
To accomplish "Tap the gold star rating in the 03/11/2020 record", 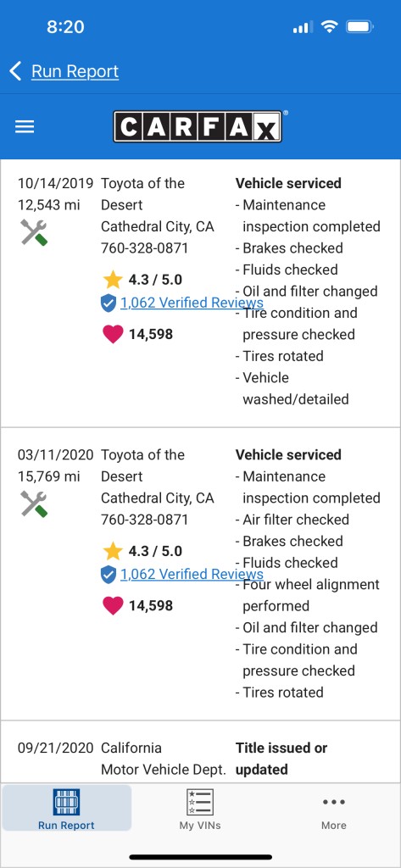I will coord(113,551).
